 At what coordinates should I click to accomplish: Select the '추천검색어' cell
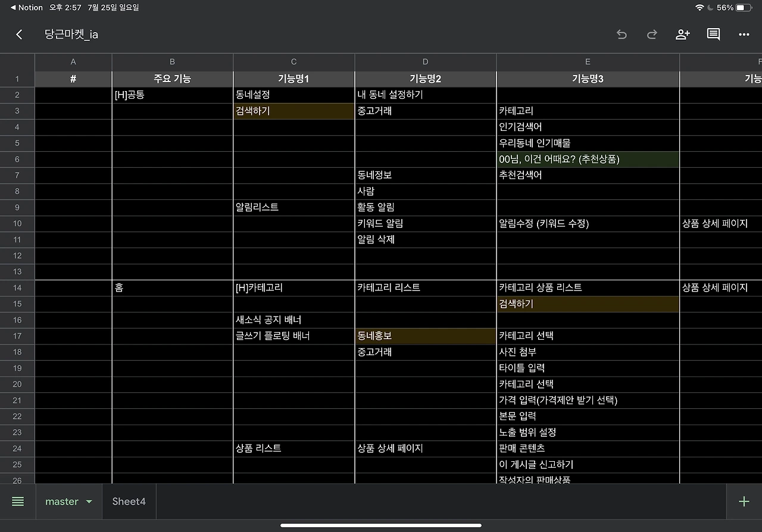(588, 176)
